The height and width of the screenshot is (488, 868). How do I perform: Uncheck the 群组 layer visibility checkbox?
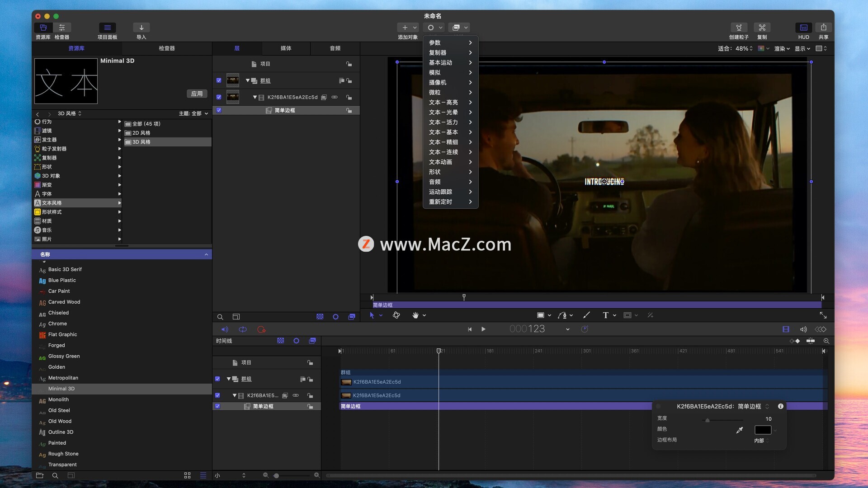[219, 80]
